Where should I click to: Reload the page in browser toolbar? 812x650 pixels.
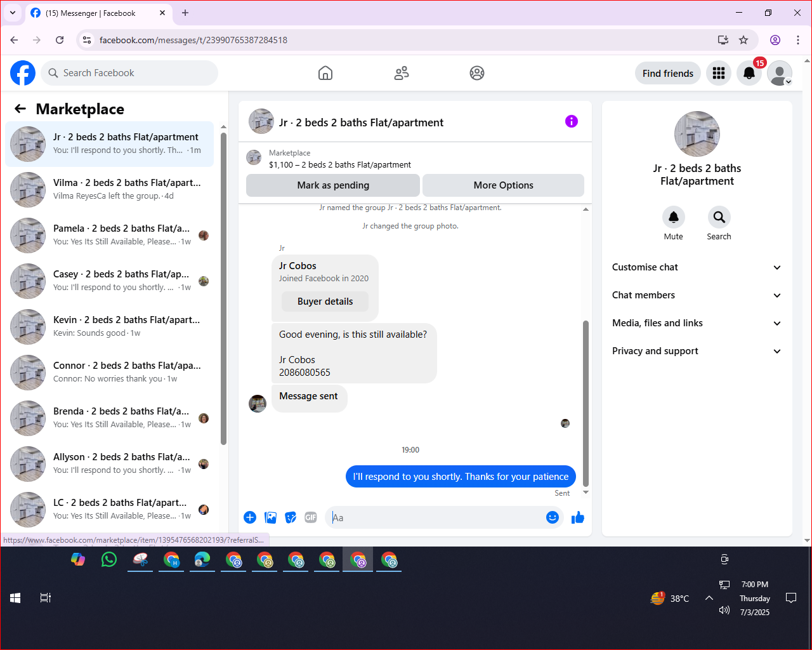(60, 40)
